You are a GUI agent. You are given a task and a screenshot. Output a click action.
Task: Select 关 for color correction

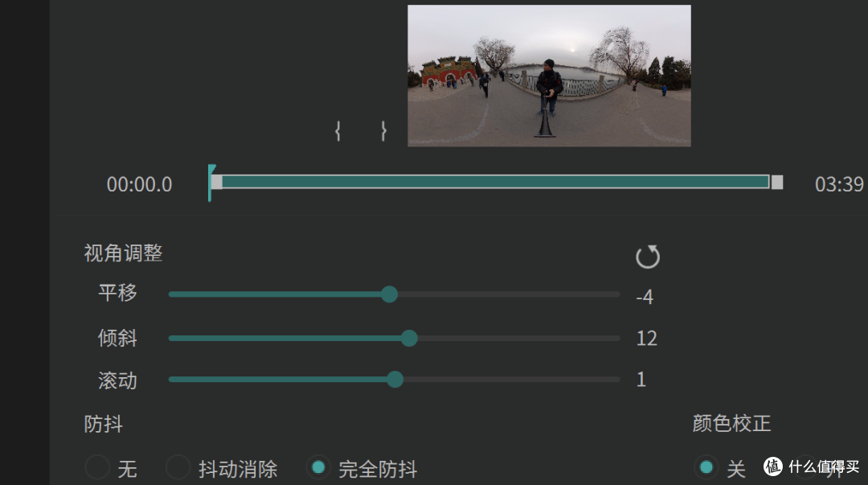tap(706, 467)
